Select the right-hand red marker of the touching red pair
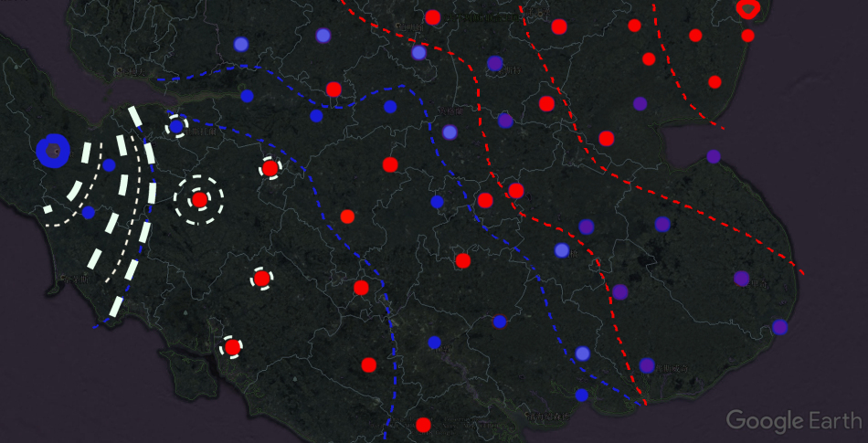The height and width of the screenshot is (443, 868). tap(516, 191)
